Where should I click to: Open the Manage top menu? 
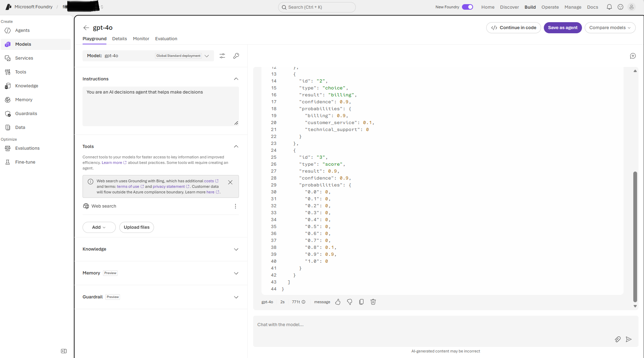coord(573,7)
